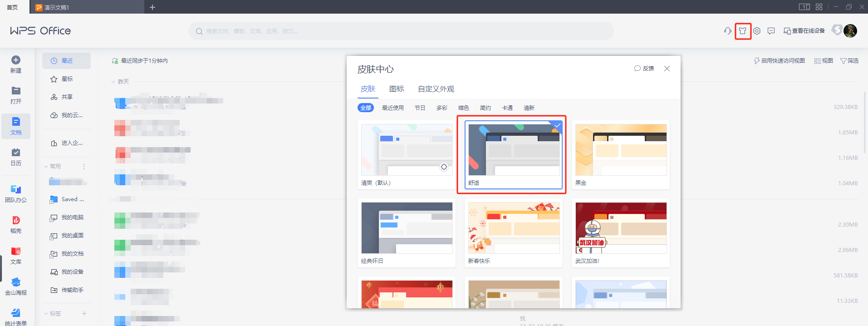Select the 暗色 skin filter
868x326 pixels.
[464, 108]
